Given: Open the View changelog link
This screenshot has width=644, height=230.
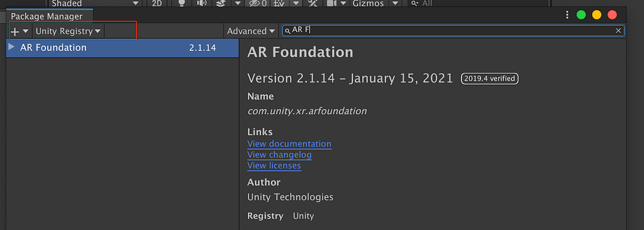Looking at the screenshot, I should pyautogui.click(x=279, y=155).
